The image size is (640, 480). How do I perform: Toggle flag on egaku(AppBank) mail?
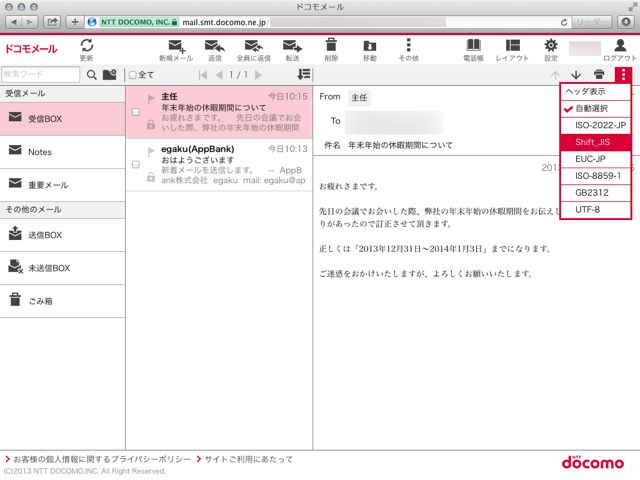(151, 151)
